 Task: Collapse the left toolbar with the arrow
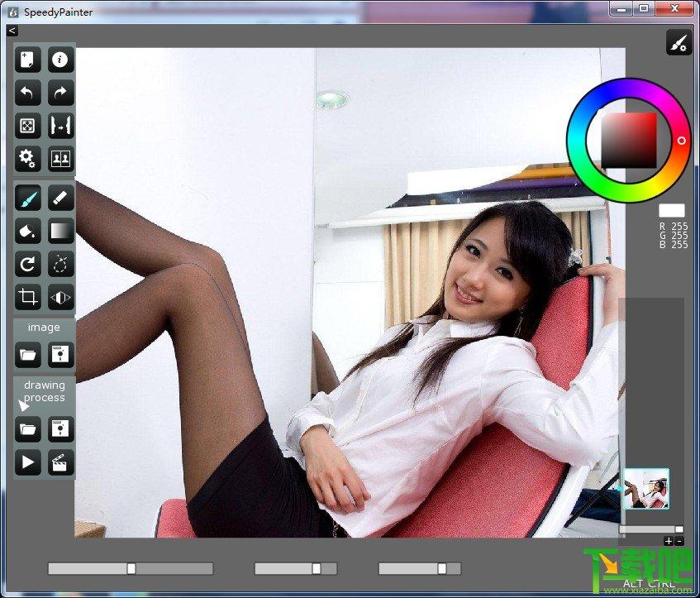click(x=12, y=31)
